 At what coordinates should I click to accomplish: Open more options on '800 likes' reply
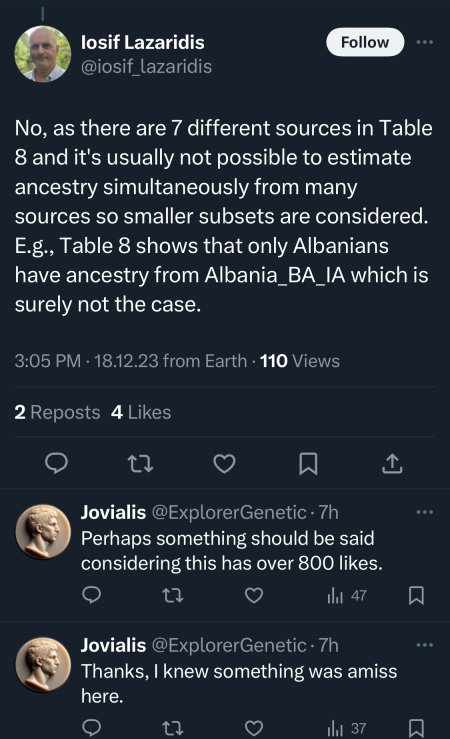pyautogui.click(x=425, y=512)
